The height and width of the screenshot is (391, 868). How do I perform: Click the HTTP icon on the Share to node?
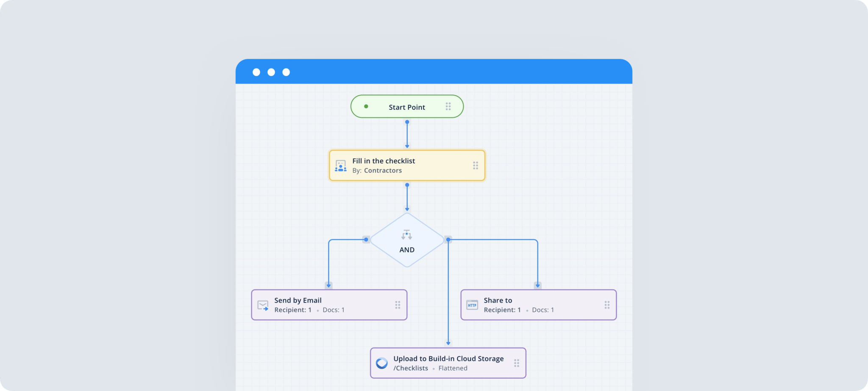pos(472,305)
